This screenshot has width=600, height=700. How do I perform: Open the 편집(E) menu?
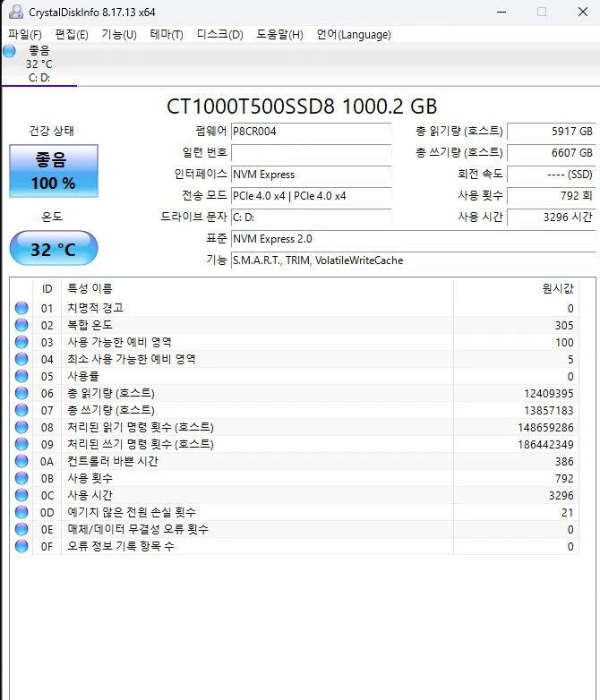pyautogui.click(x=72, y=34)
